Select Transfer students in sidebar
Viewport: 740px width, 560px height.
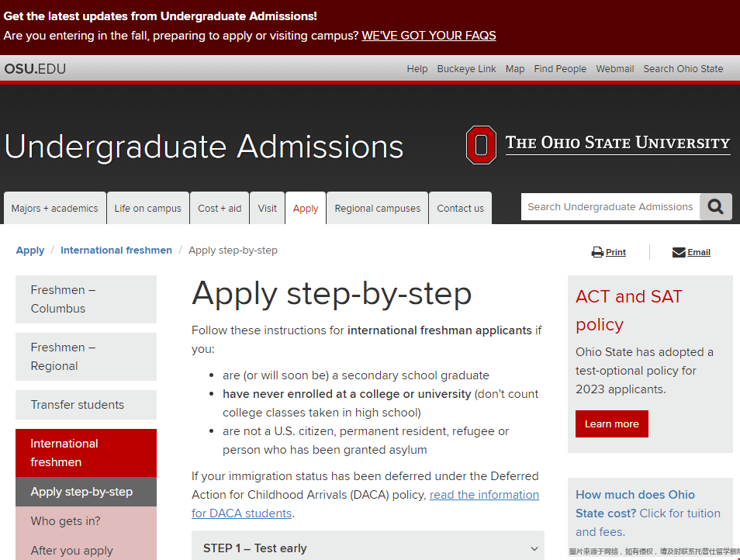(86, 405)
